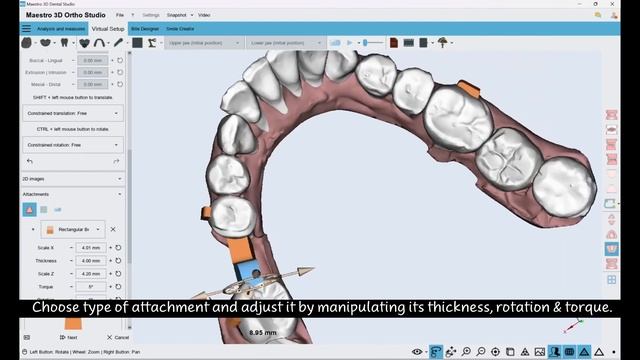Open the Video menu
This screenshot has width=640, height=360.
(x=204, y=15)
